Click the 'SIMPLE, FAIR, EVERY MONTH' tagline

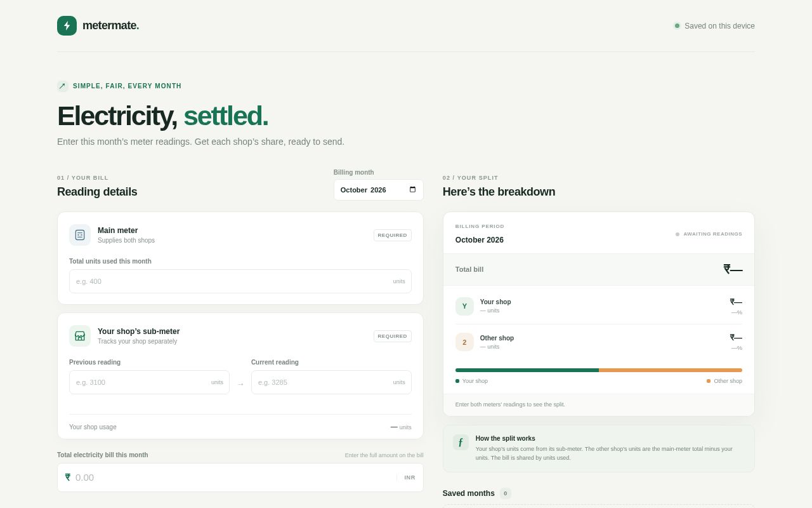pos(127,86)
